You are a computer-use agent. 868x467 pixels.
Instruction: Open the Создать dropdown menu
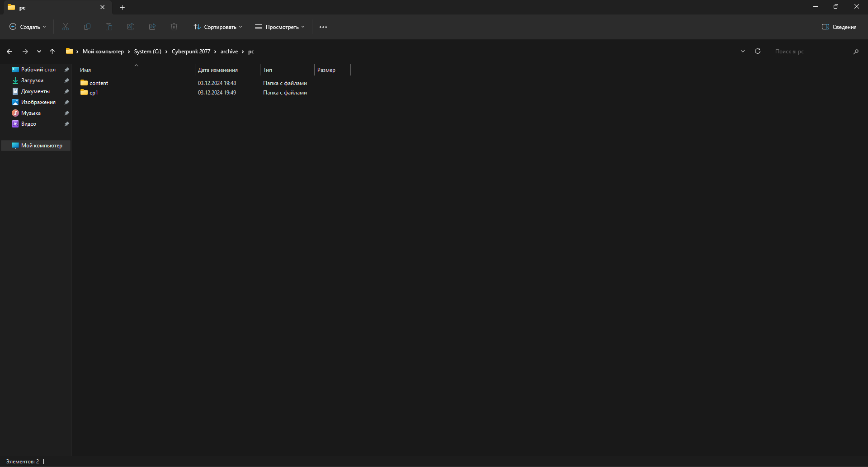coord(28,27)
